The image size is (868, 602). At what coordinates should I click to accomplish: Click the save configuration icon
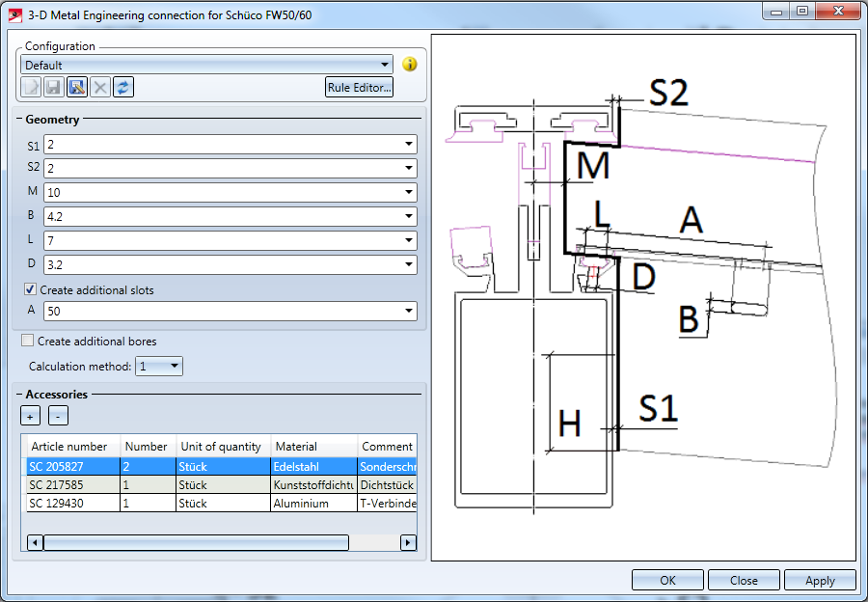tap(54, 88)
